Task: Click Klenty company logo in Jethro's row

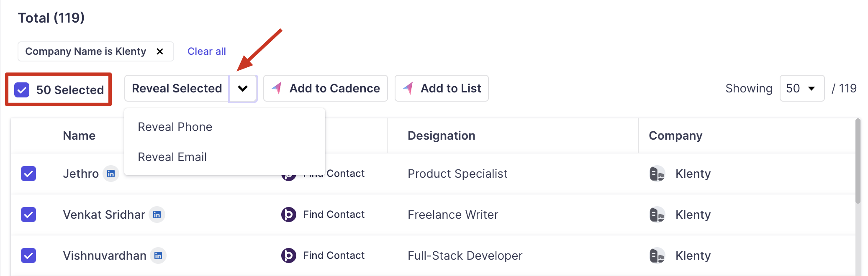Action: [x=657, y=174]
